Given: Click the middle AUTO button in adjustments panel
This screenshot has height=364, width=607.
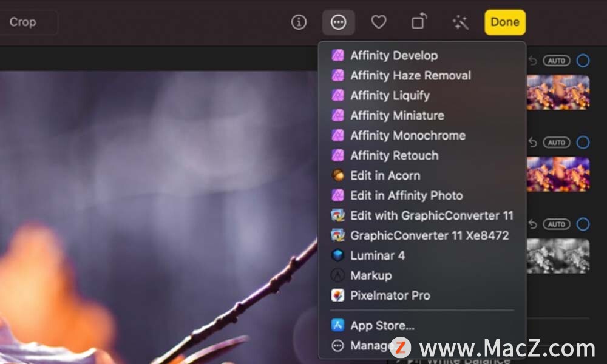Looking at the screenshot, I should [x=556, y=143].
